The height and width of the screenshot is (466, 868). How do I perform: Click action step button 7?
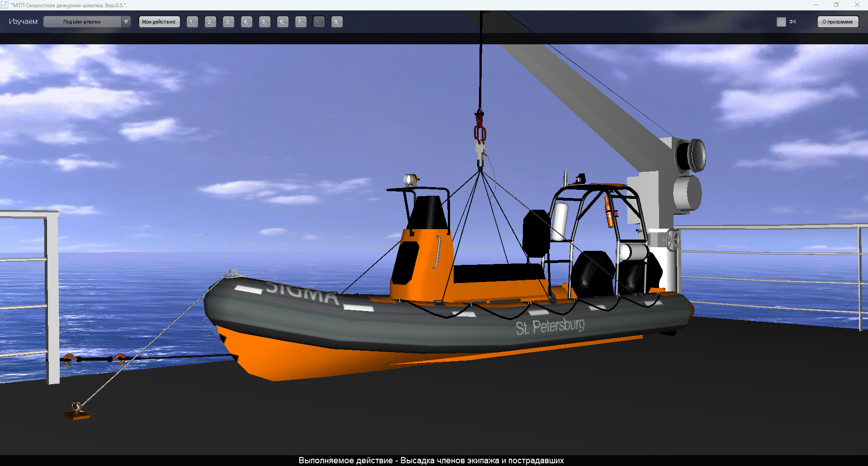(301, 22)
